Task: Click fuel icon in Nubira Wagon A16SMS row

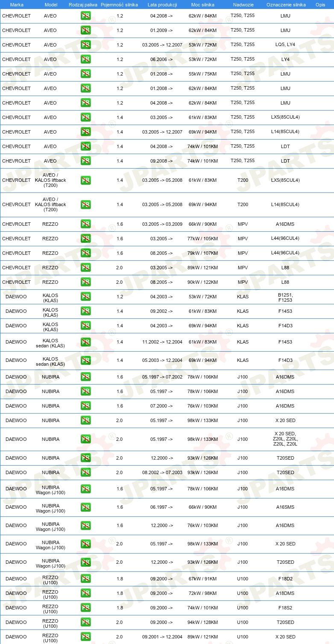Action: click(85, 507)
